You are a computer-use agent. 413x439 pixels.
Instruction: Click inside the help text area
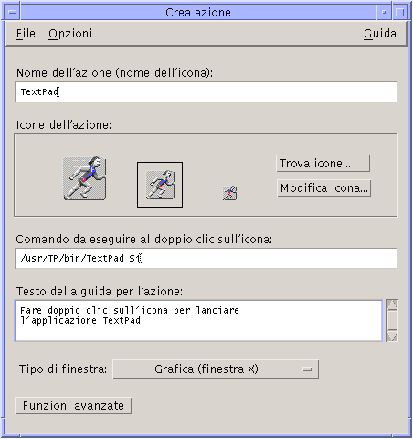[198, 321]
